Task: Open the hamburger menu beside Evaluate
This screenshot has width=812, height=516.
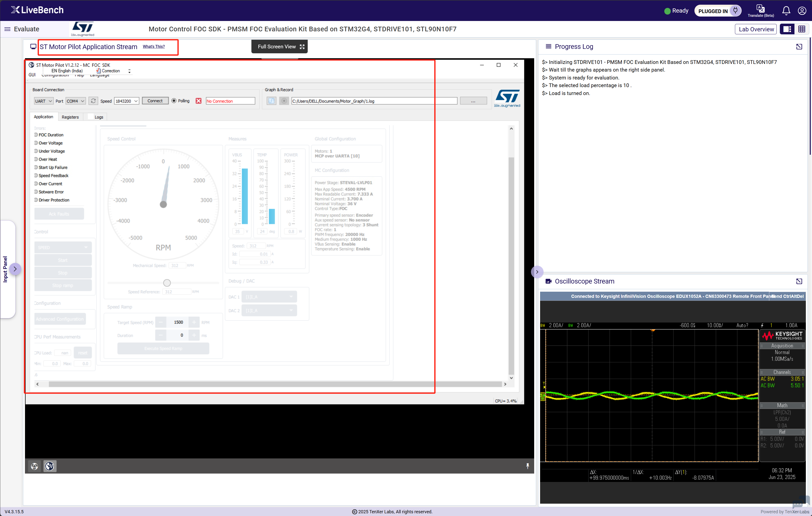Action: tap(7, 29)
